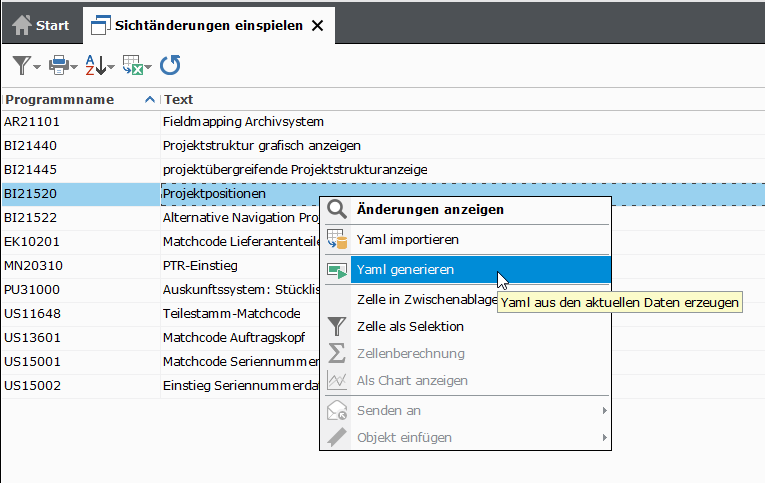Click the Yaml importieren database icon
The height and width of the screenshot is (483, 765).
click(337, 240)
